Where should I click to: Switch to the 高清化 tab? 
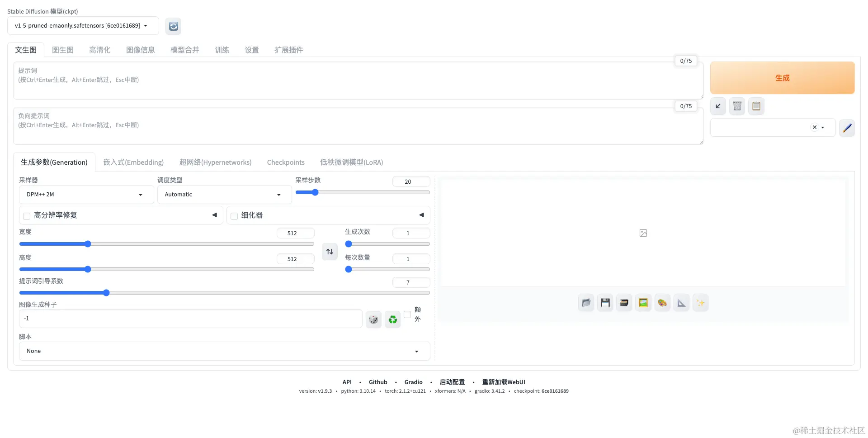tap(100, 50)
